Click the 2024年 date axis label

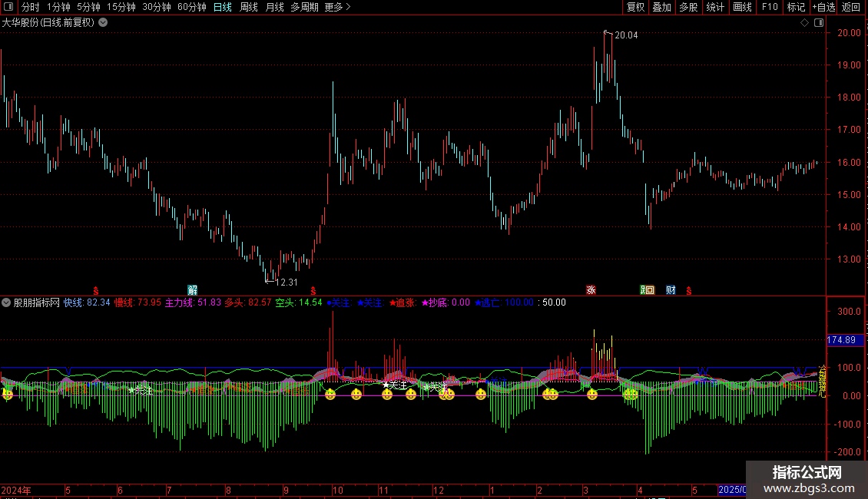(x=16, y=490)
